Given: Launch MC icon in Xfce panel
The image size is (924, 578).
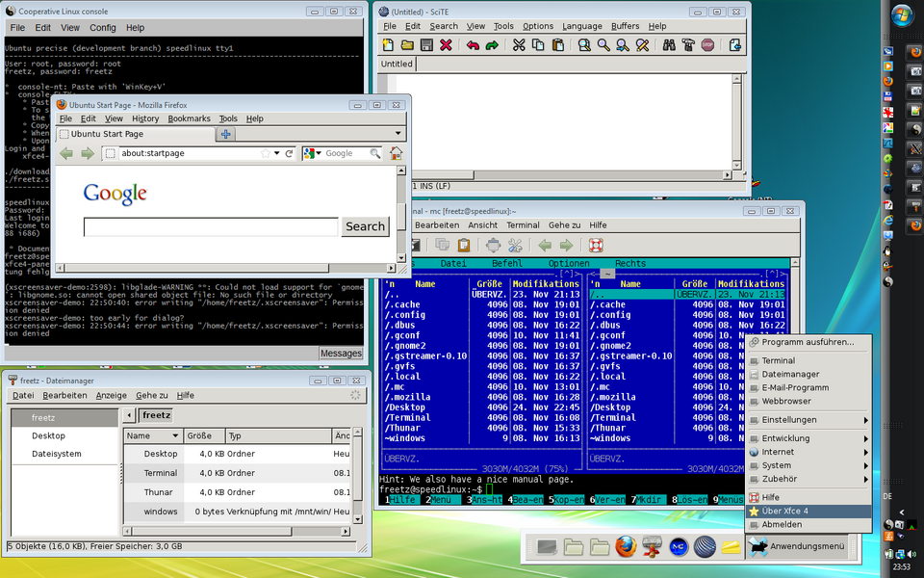Looking at the screenshot, I should point(678,547).
